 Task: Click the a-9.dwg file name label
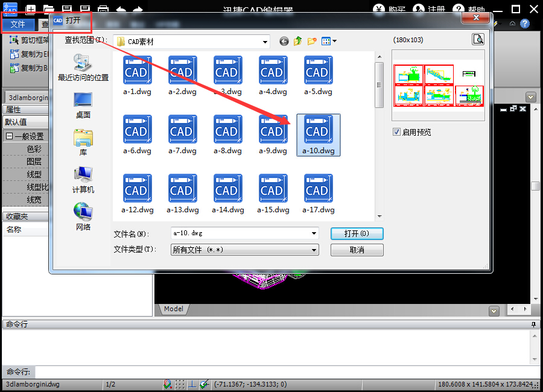tap(273, 151)
